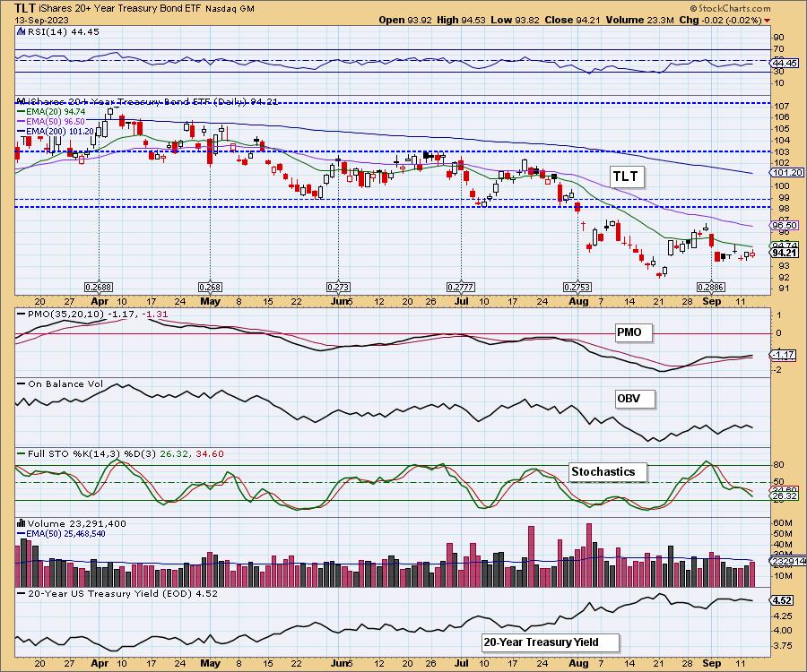Click the volume EMA(50) 25,468,540 legend
The width and height of the screenshot is (807, 672).
point(61,534)
